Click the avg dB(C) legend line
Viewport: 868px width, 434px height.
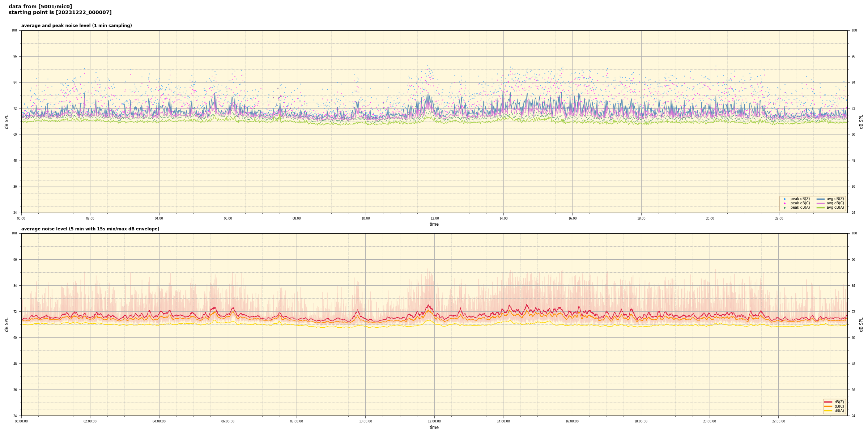point(821,203)
